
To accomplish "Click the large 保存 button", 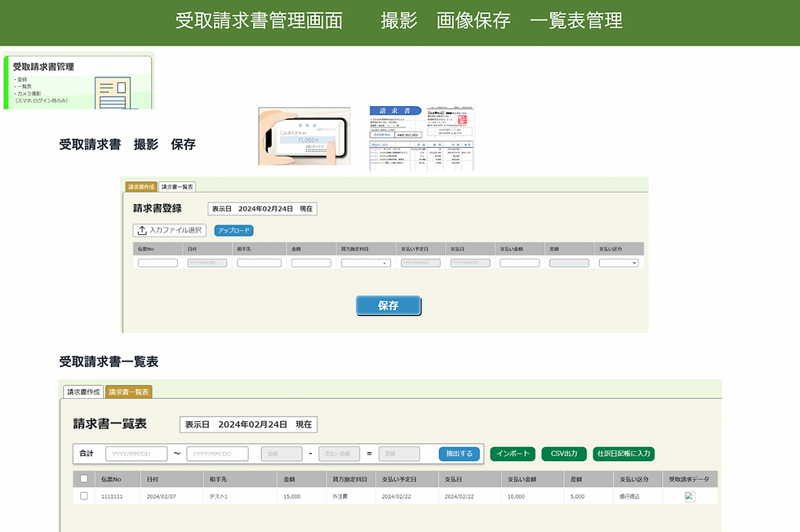I will click(389, 305).
